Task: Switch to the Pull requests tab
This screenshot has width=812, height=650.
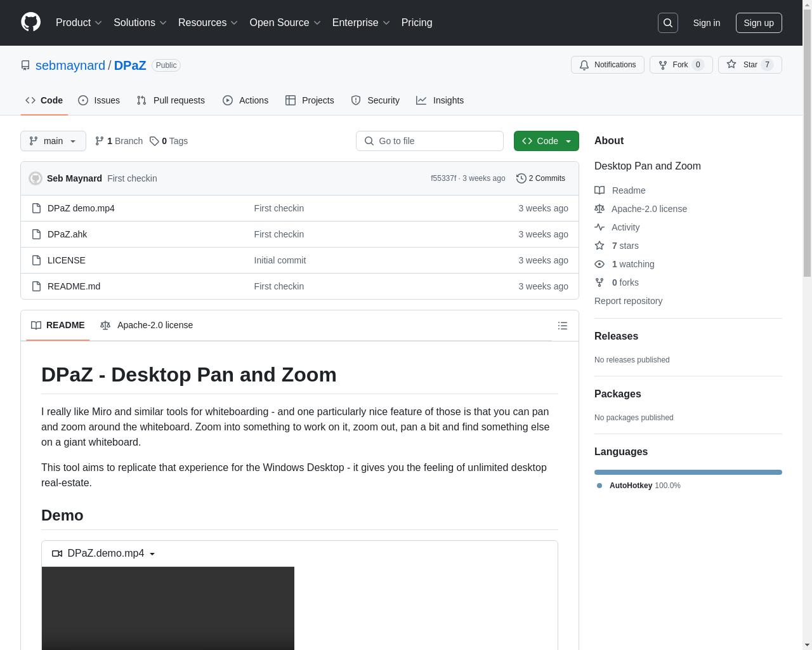Action: pos(171,100)
